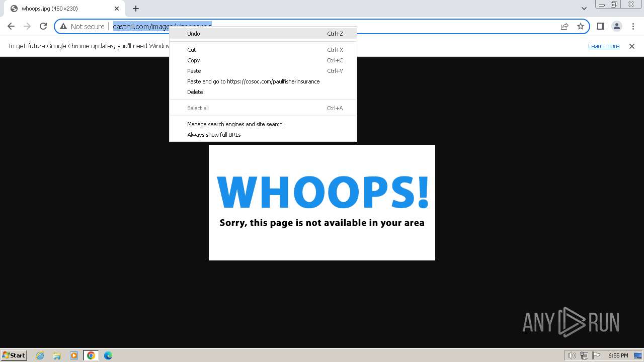Viewport: 644px width, 362px height.
Task: Open the Share this page icon
Action: (x=565, y=26)
